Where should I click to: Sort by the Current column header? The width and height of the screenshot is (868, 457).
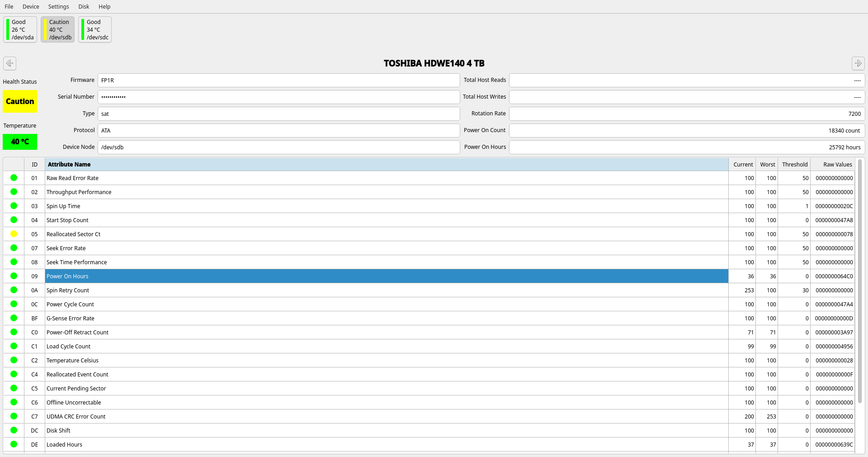(743, 164)
